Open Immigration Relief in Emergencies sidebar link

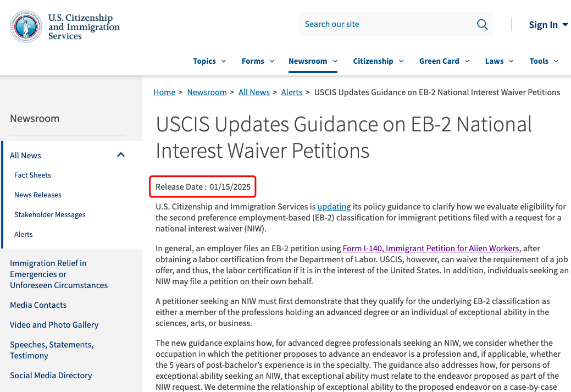(59, 274)
